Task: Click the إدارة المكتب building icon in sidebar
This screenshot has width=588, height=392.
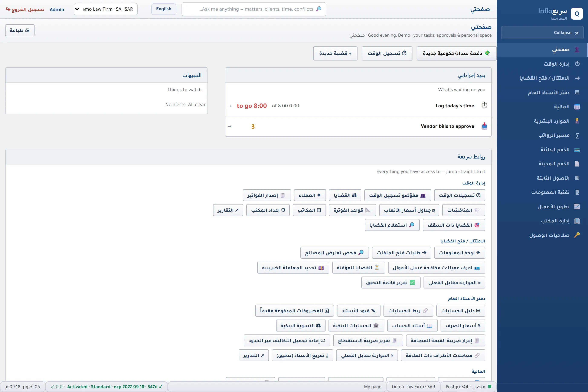Action: [577, 221]
